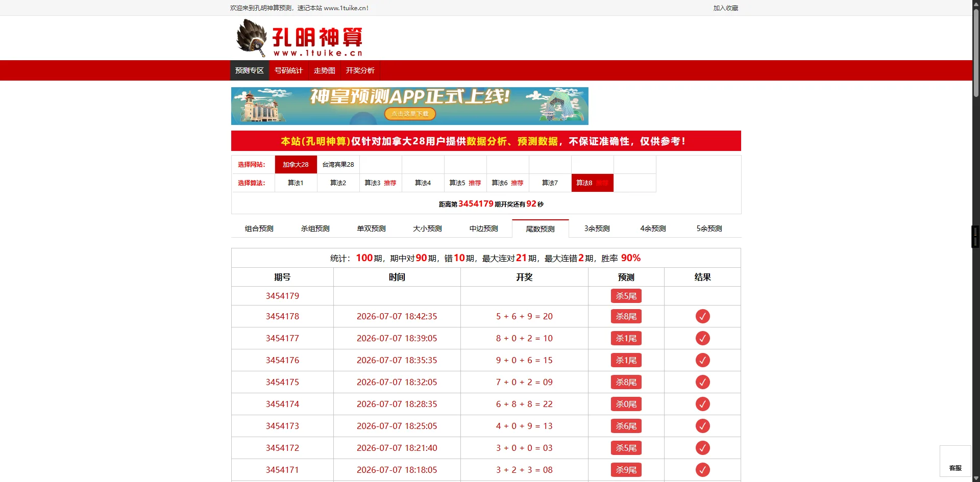
Task: Click the 结果 column header
Action: click(x=702, y=277)
